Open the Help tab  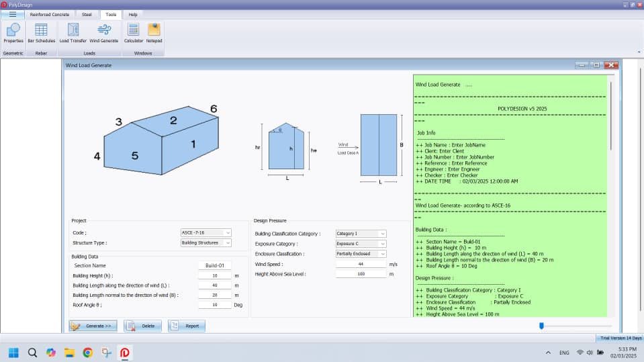tap(133, 14)
